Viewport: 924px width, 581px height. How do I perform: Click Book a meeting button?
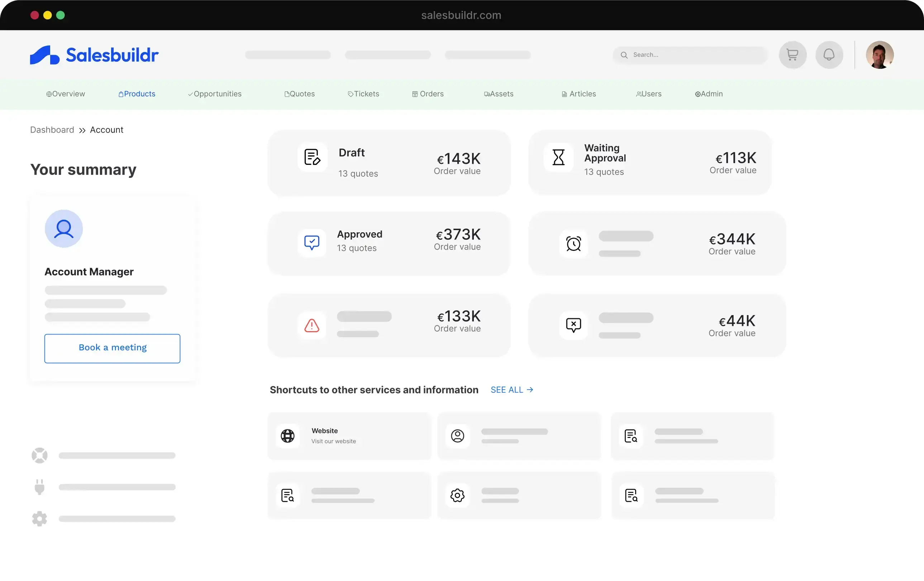[113, 348]
